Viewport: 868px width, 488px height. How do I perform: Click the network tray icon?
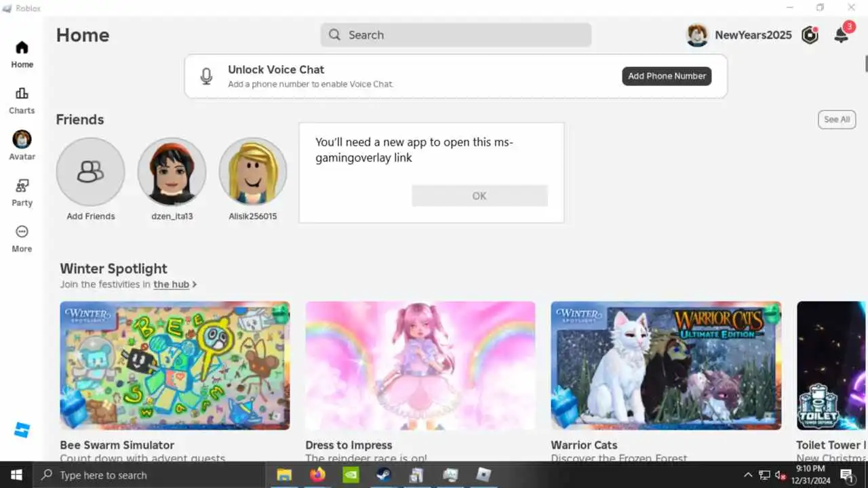click(764, 475)
